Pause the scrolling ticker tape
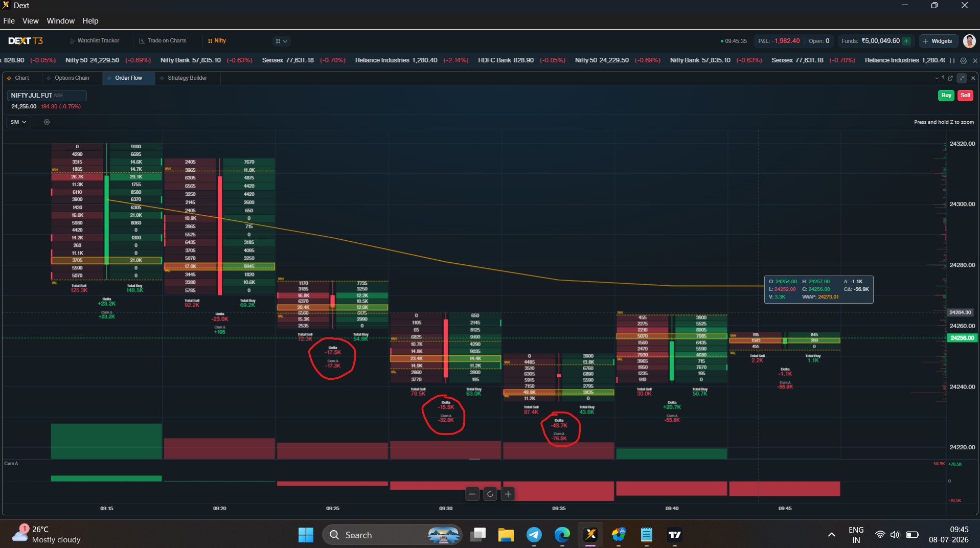Screen dimensions: 980x548 coord(952,60)
